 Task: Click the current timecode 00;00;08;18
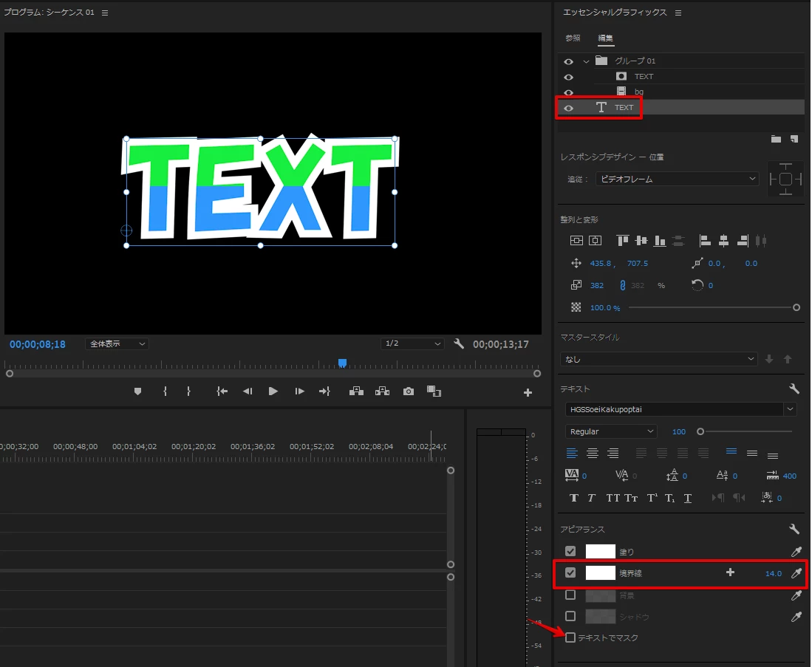pyautogui.click(x=37, y=344)
